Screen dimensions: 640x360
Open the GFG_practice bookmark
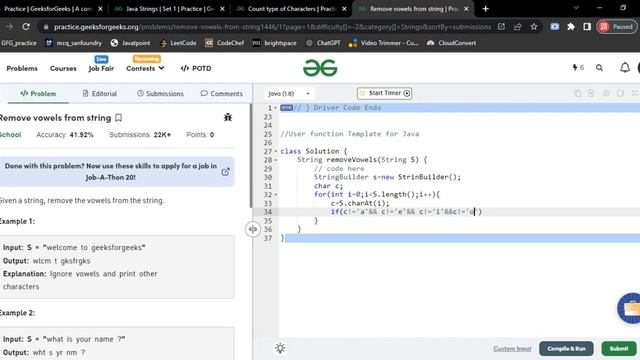click(x=18, y=43)
